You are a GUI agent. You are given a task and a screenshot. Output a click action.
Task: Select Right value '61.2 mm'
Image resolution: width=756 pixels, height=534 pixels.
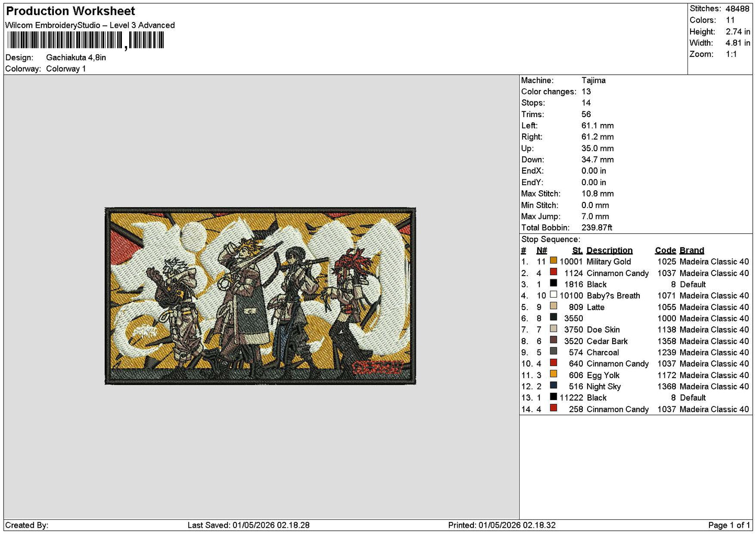[x=597, y=137]
